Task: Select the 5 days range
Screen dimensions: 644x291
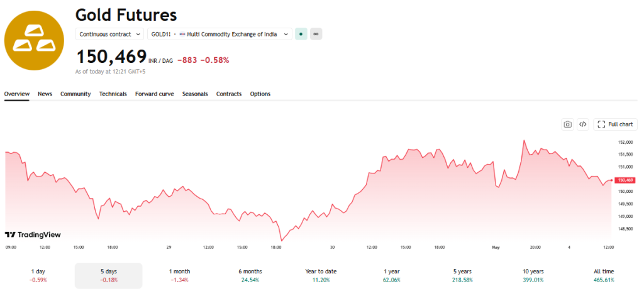Action: click(108, 275)
